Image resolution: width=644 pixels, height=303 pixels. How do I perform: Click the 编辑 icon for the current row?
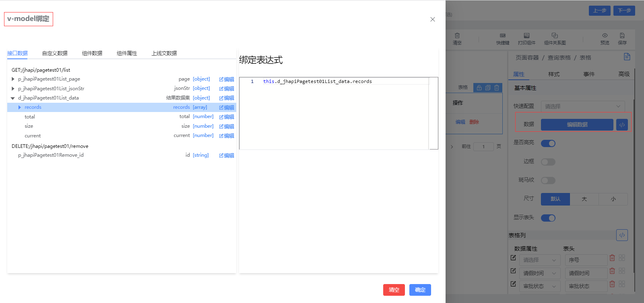[227, 136]
